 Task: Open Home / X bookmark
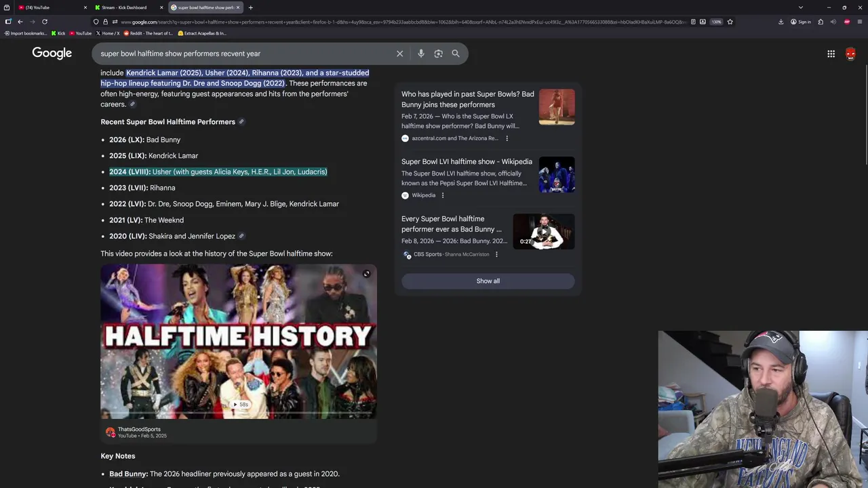(108, 33)
